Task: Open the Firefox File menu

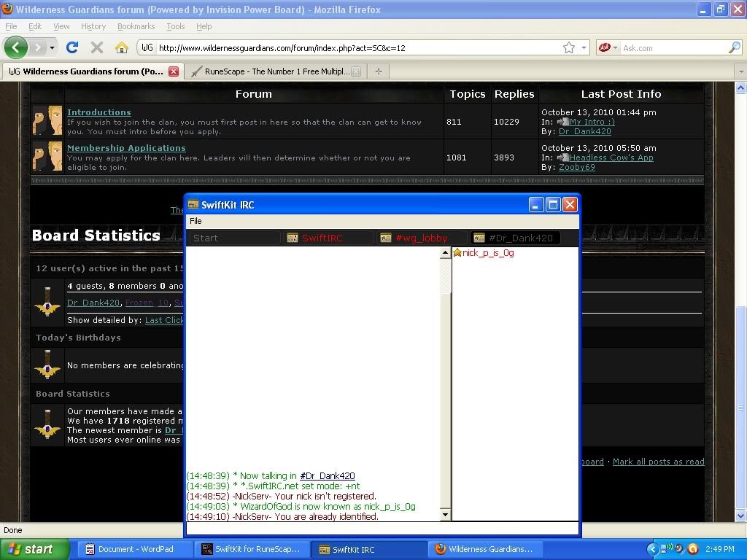Action: (x=11, y=26)
